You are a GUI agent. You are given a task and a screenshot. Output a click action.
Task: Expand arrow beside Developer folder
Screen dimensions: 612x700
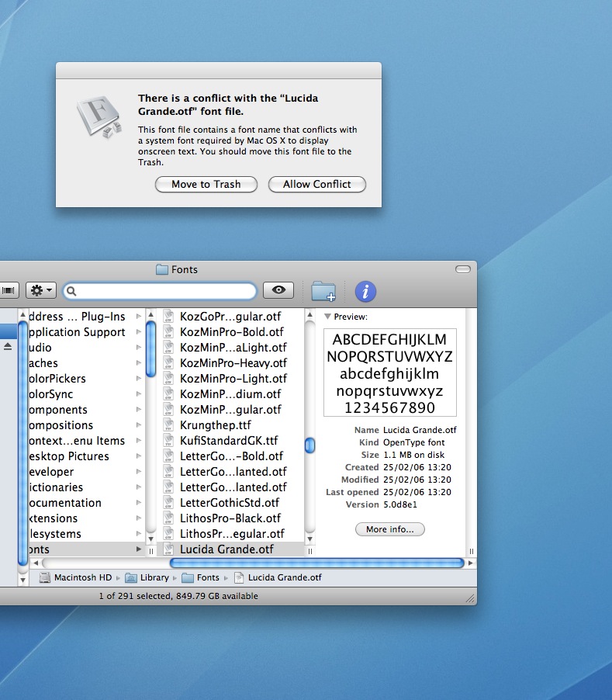[x=139, y=471]
